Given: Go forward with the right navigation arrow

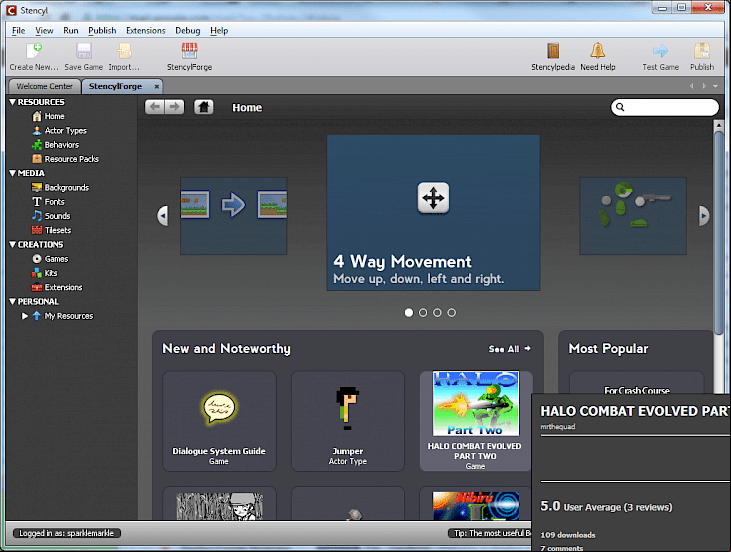Looking at the screenshot, I should (174, 107).
